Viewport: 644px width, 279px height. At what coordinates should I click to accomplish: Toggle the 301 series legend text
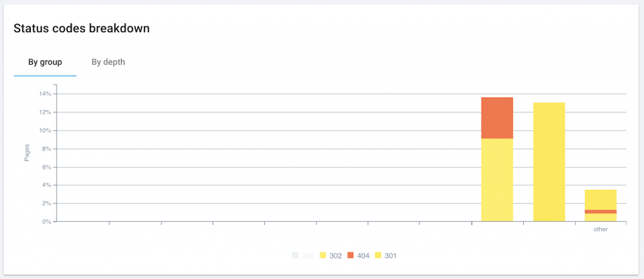pos(390,256)
